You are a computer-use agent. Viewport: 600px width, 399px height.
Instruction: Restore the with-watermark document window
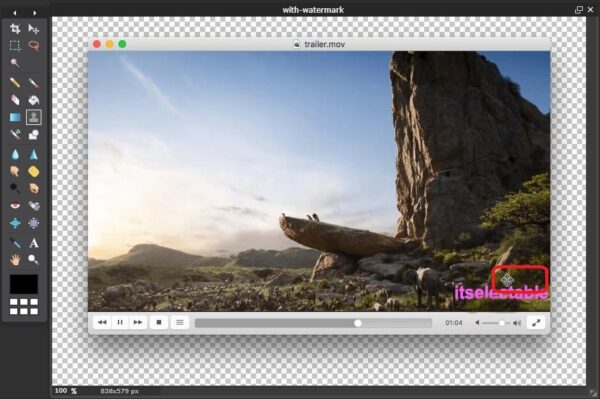point(579,10)
